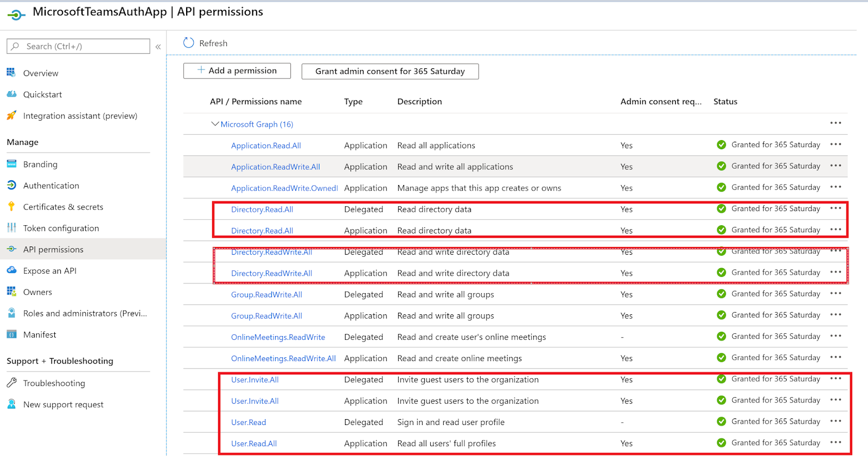868x456 pixels.
Task: Open Branding from the Manage menu
Action: coord(40,164)
